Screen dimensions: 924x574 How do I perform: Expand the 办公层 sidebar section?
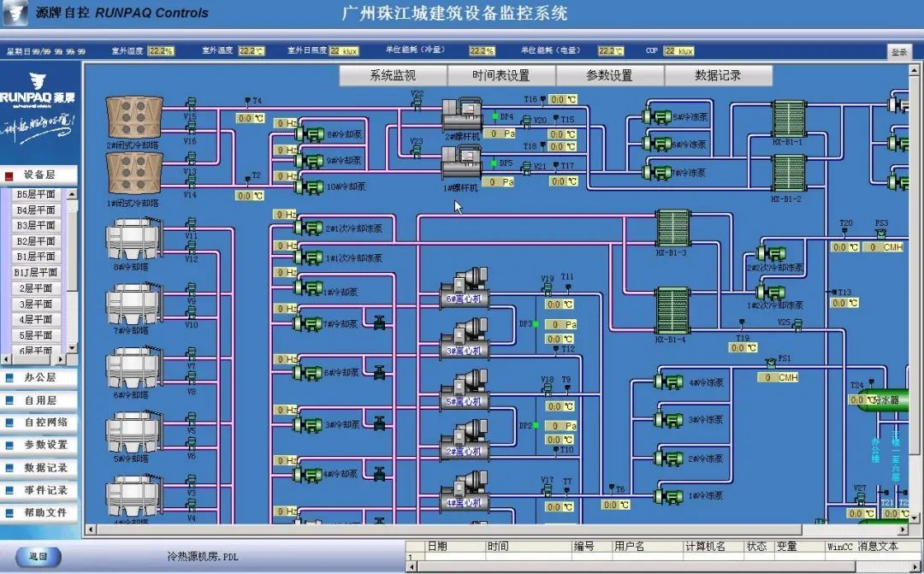(x=39, y=377)
